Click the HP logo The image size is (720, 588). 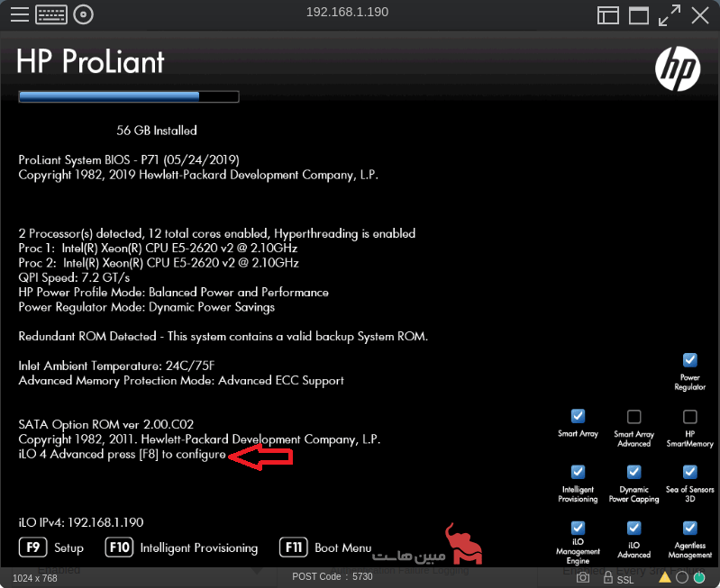click(678, 68)
